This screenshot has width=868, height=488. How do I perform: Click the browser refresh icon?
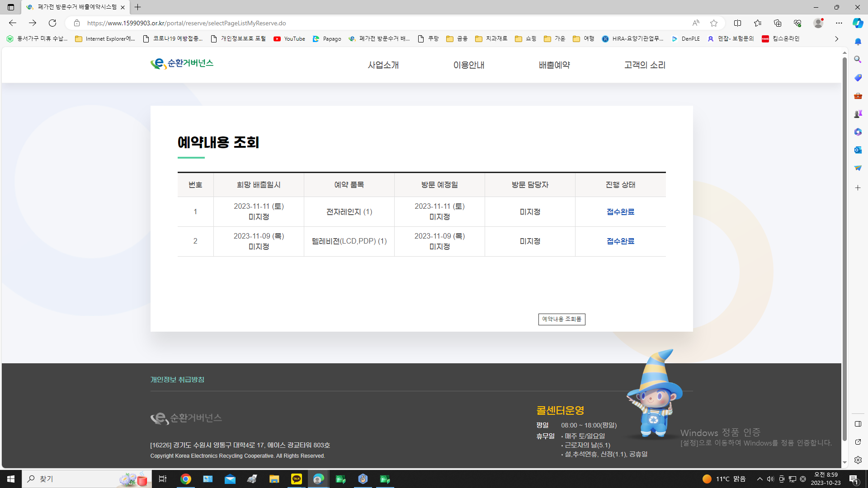pyautogui.click(x=52, y=23)
